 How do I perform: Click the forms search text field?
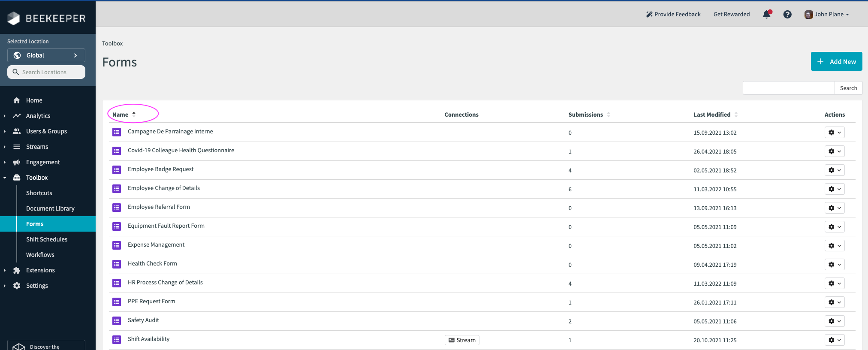(789, 88)
